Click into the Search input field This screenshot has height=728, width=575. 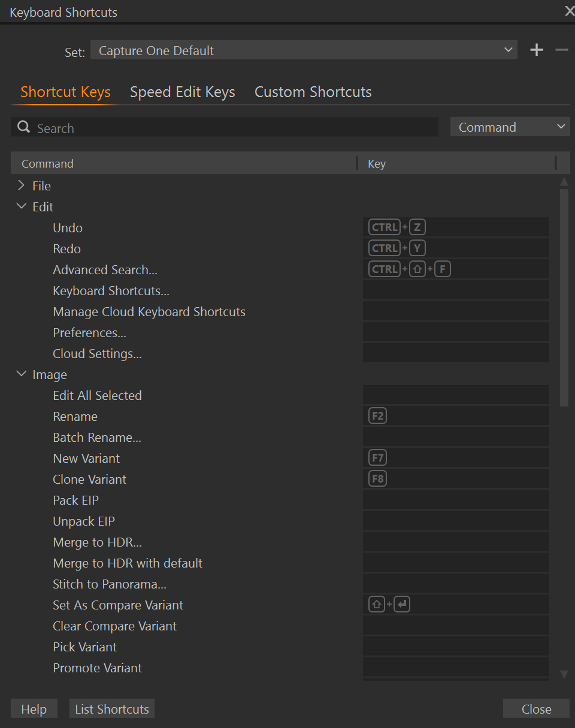pos(234,128)
